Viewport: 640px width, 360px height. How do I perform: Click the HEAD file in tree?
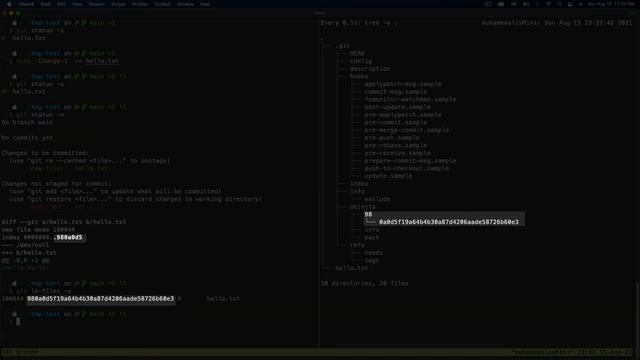tap(357, 53)
